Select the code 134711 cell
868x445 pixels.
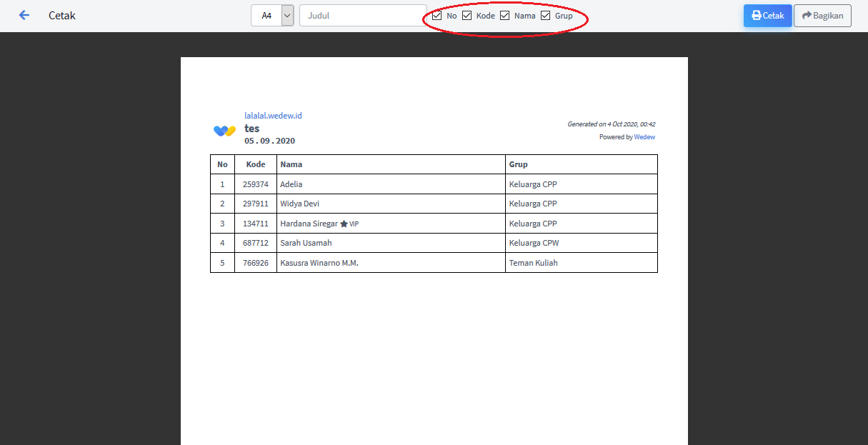coord(256,224)
